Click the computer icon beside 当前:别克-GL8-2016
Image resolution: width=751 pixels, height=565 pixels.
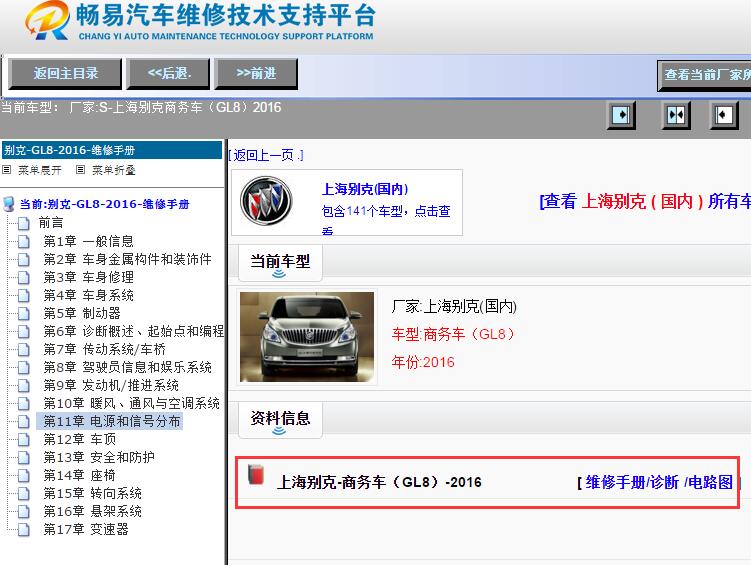[x=9, y=204]
